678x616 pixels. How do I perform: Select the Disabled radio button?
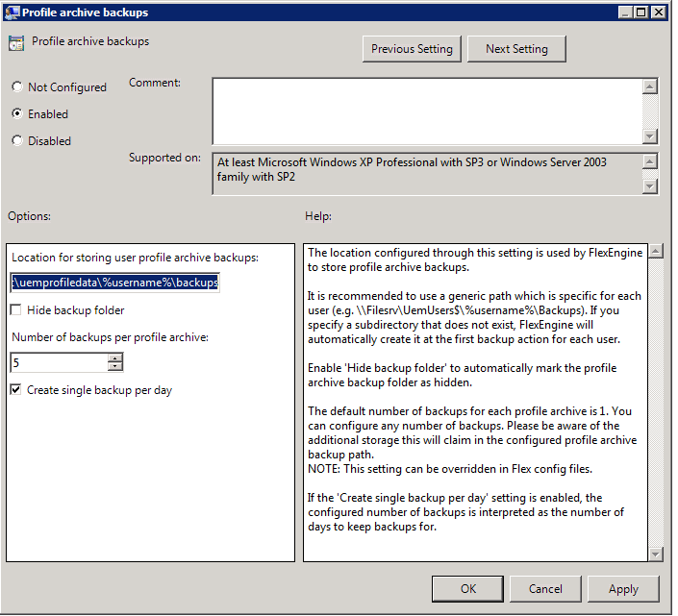[17, 141]
